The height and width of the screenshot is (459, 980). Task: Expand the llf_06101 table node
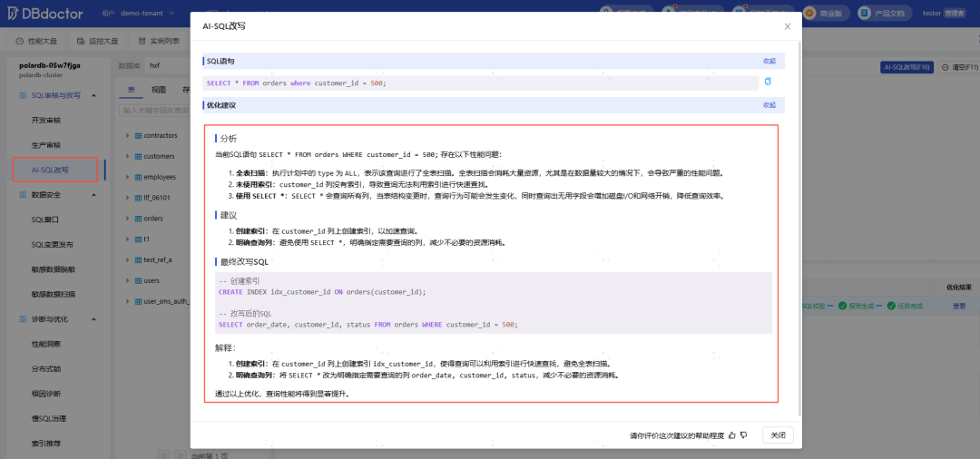pyautogui.click(x=128, y=198)
